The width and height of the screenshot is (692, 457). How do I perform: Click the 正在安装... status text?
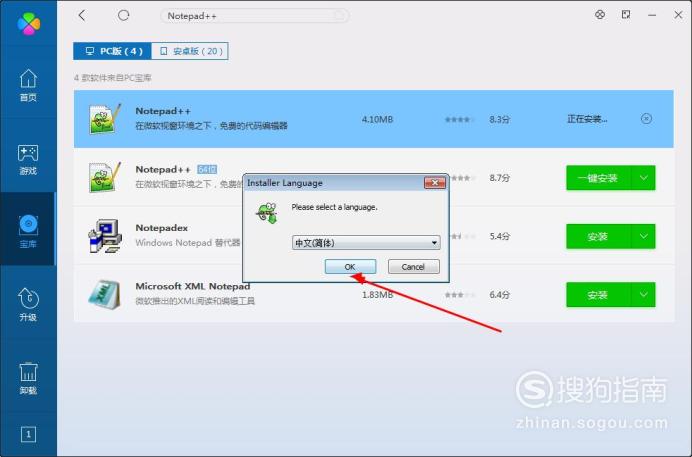(587, 119)
